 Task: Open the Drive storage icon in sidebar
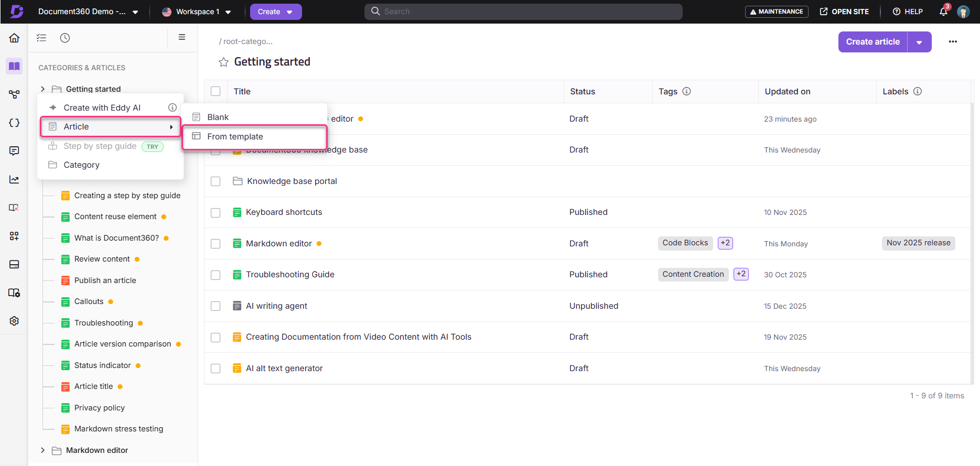click(14, 264)
